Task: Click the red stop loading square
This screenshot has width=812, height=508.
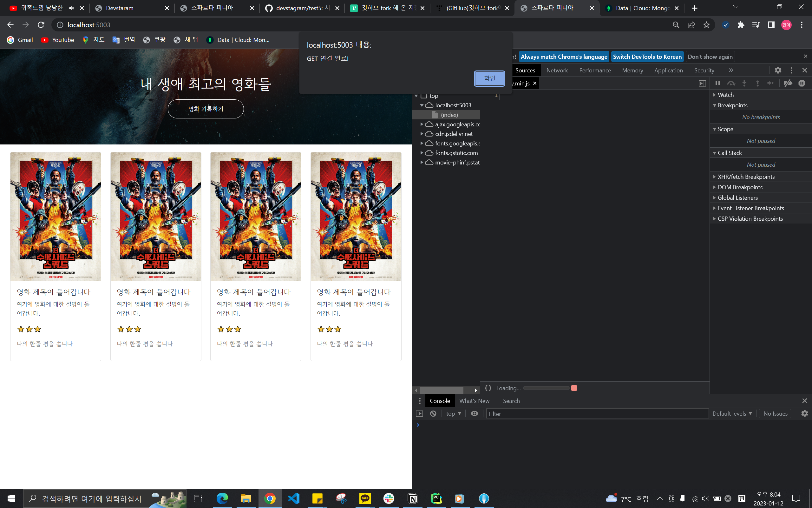Action: pyautogui.click(x=574, y=388)
